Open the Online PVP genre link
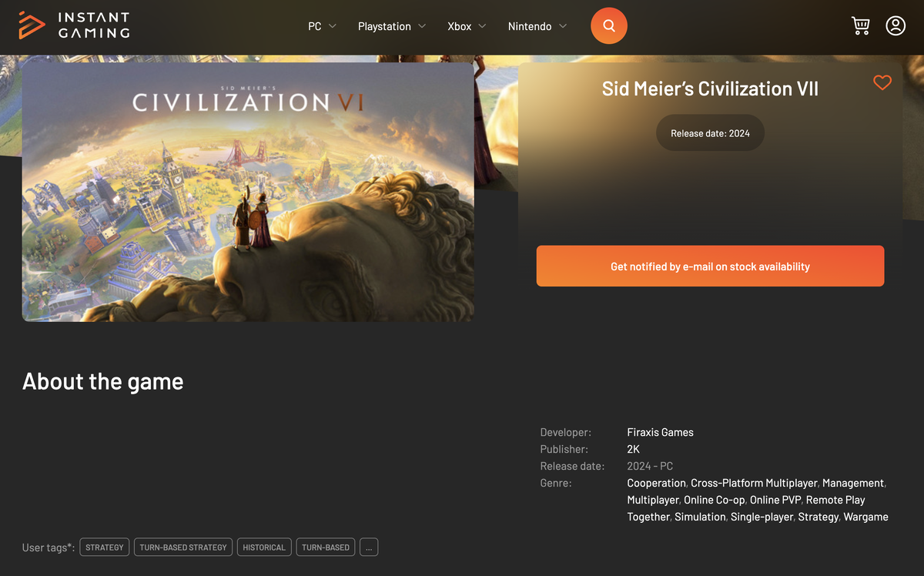Screen dimensions: 924x576 (775, 501)
